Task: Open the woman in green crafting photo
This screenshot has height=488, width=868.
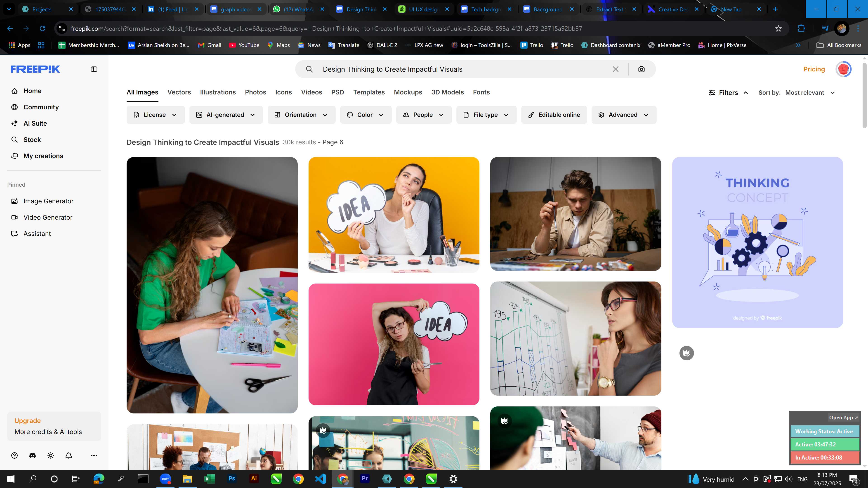Action: 212,285
